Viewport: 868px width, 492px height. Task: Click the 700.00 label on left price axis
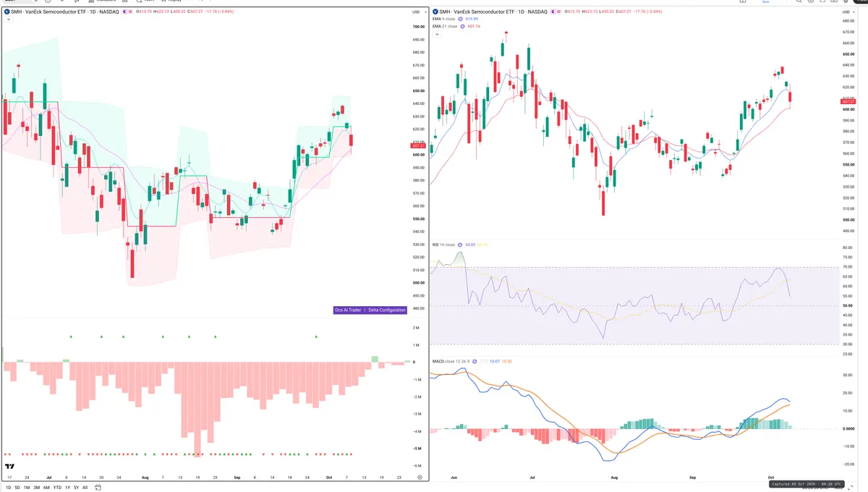[417, 27]
